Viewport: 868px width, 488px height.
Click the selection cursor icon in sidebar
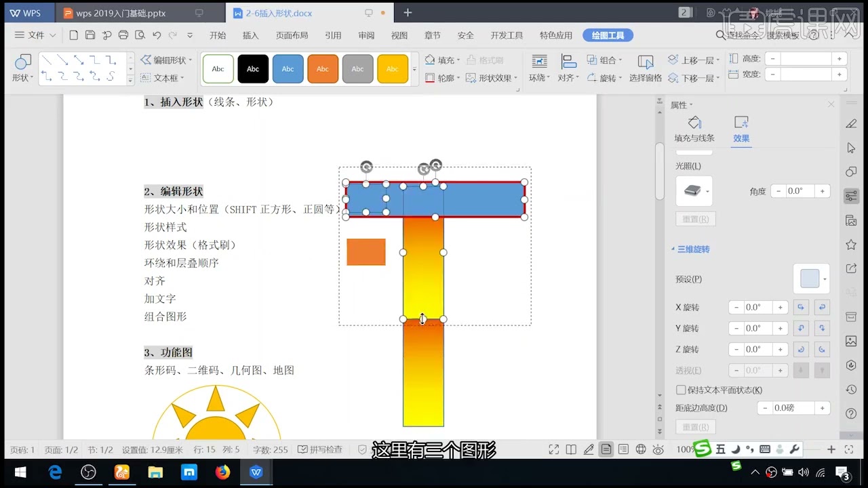851,148
